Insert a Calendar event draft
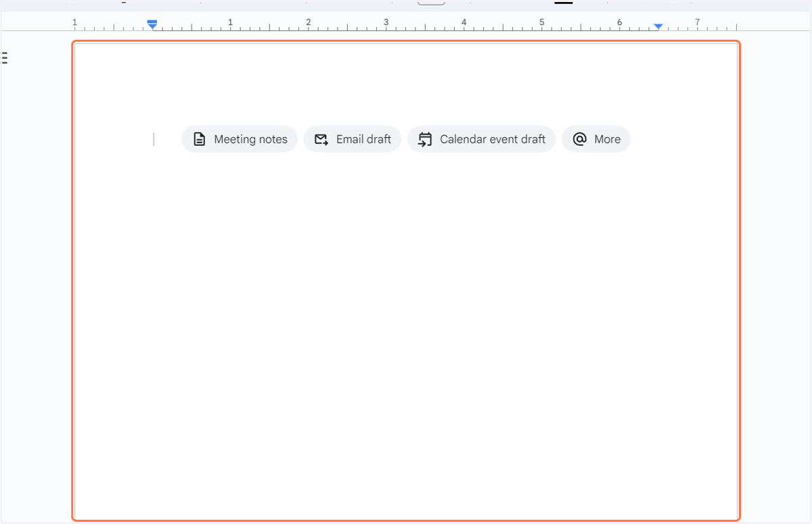The width and height of the screenshot is (812, 524). (481, 139)
